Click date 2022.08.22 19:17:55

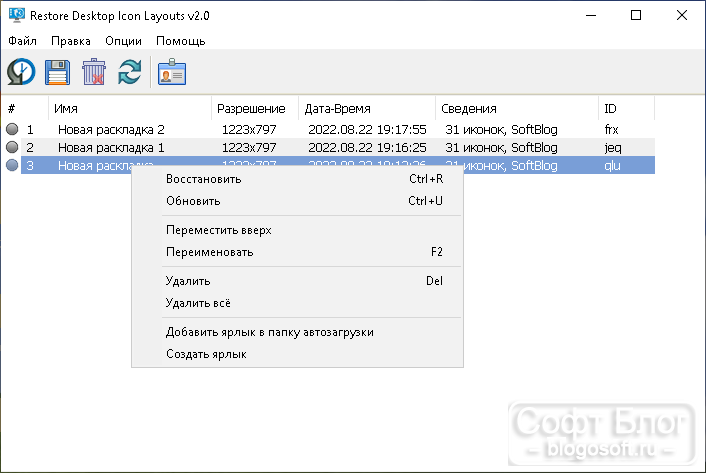coord(367,130)
